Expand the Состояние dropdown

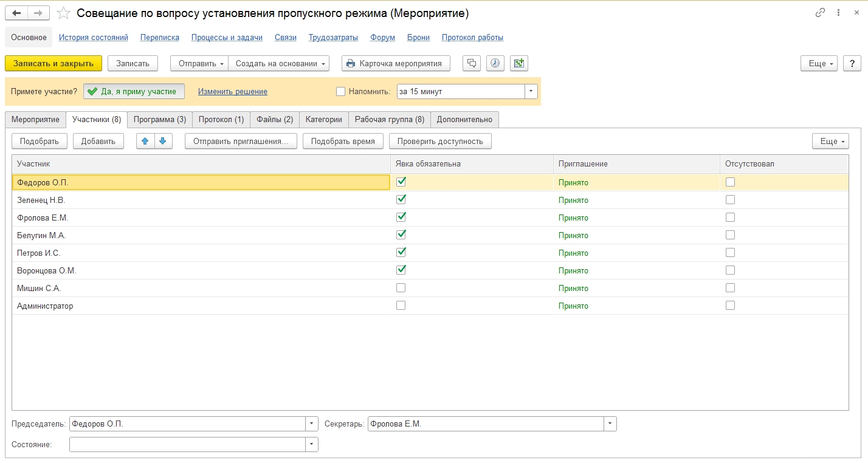[312, 444]
